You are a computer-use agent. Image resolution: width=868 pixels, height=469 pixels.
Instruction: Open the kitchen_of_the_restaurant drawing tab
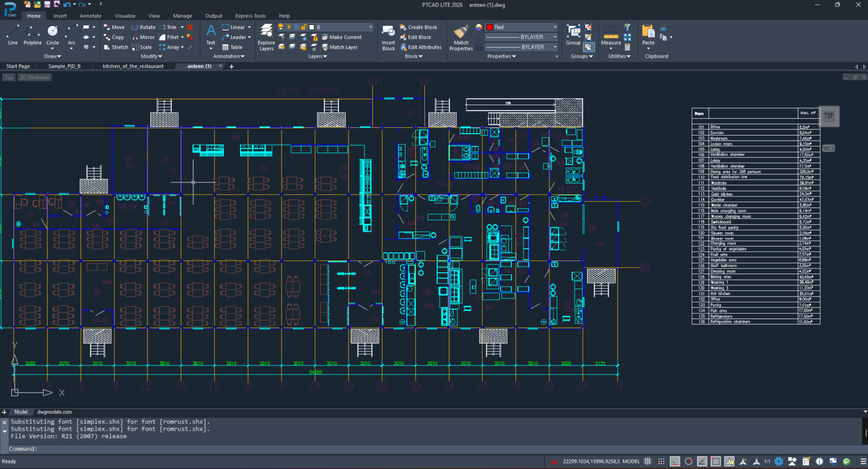coord(133,66)
